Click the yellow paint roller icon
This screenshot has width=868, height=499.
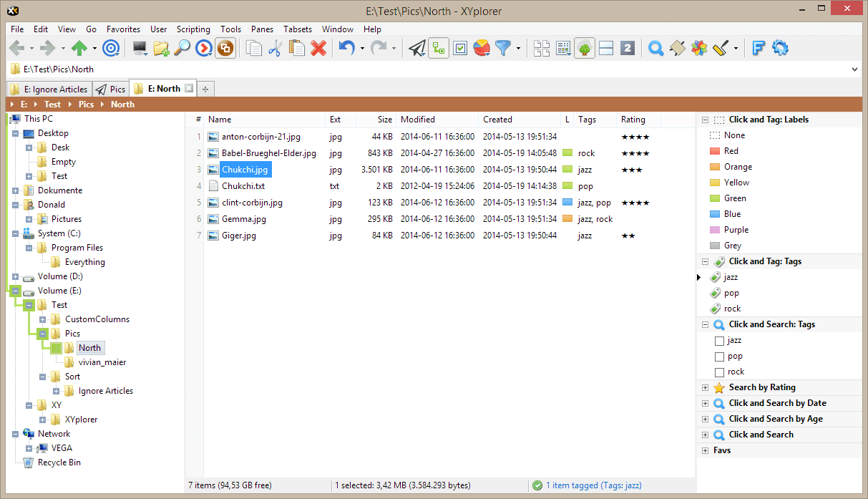pyautogui.click(x=720, y=48)
